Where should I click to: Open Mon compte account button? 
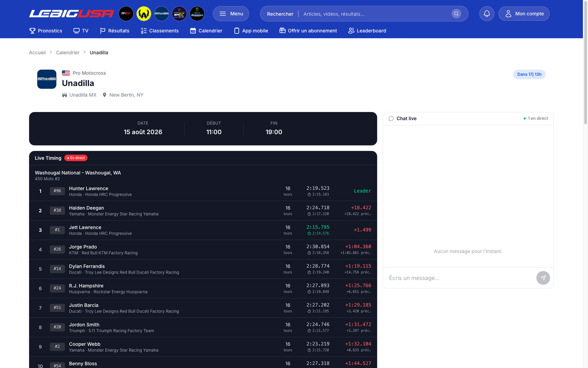pyautogui.click(x=524, y=14)
